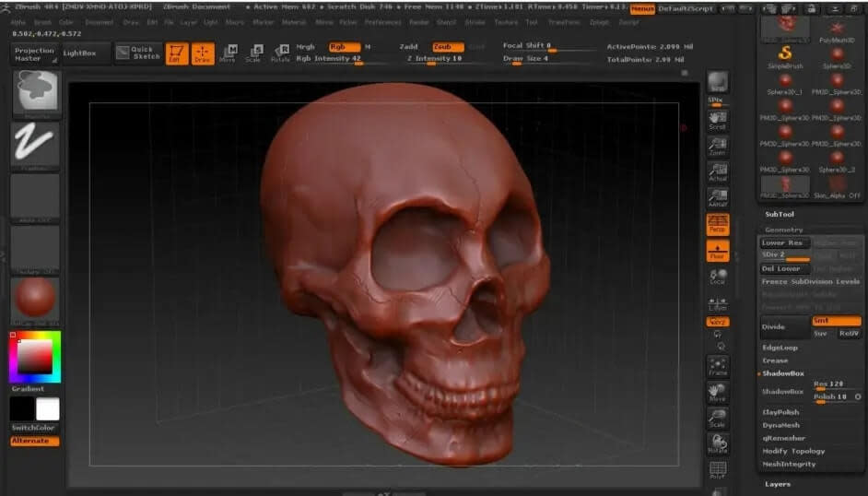The width and height of the screenshot is (868, 496).
Task: Click the Scroll canvas icon
Action: (717, 120)
